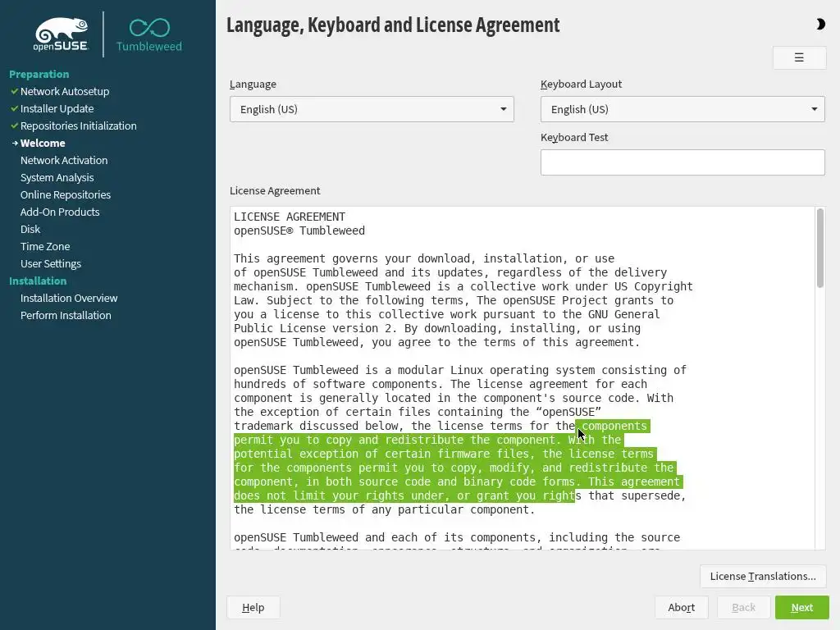
Task: Click the checkmark beside Network Autosetup
Action: (15, 92)
